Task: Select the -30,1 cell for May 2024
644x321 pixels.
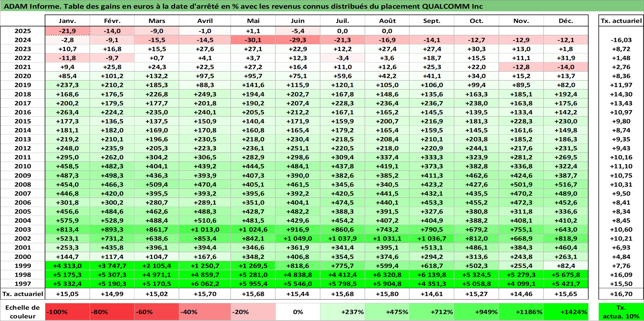Action: tap(253, 40)
